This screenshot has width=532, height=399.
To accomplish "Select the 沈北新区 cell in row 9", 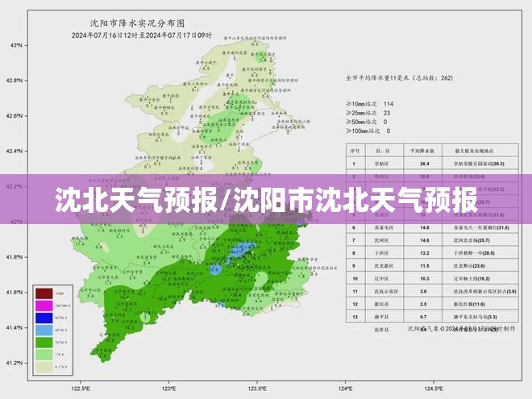I will click(384, 266).
